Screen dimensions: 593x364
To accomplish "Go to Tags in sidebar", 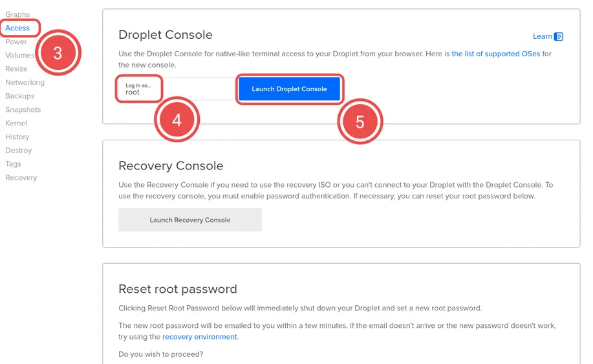I will 13,164.
